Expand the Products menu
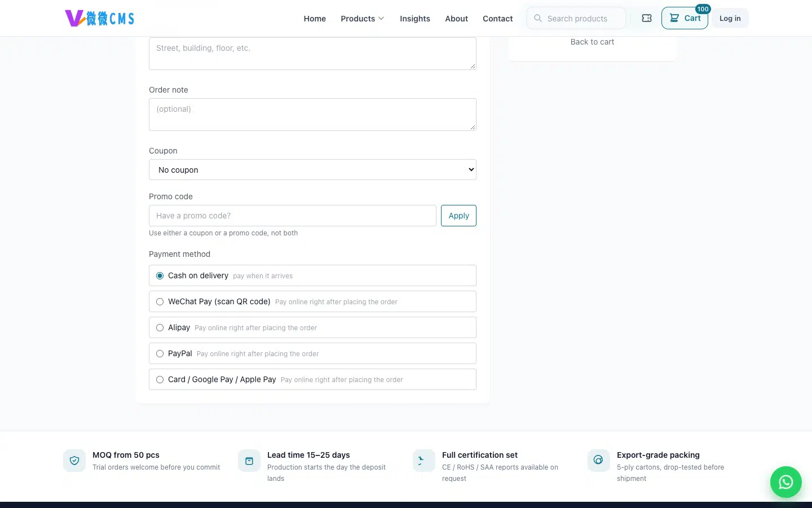 pos(362,19)
